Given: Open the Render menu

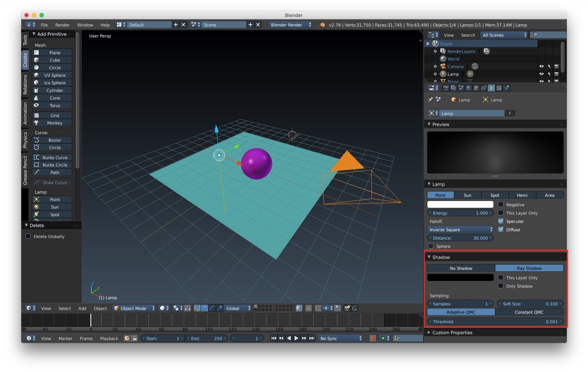Looking at the screenshot, I should 62,25.
